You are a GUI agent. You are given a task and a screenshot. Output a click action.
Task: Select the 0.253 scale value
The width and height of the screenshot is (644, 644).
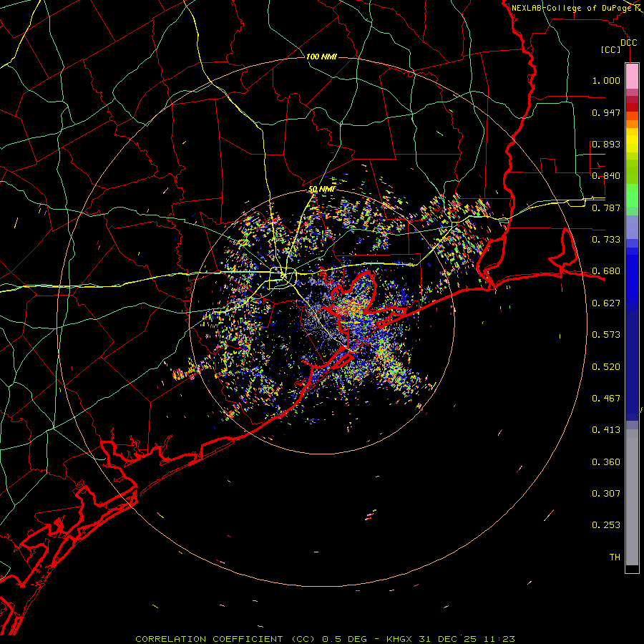[x=606, y=525]
